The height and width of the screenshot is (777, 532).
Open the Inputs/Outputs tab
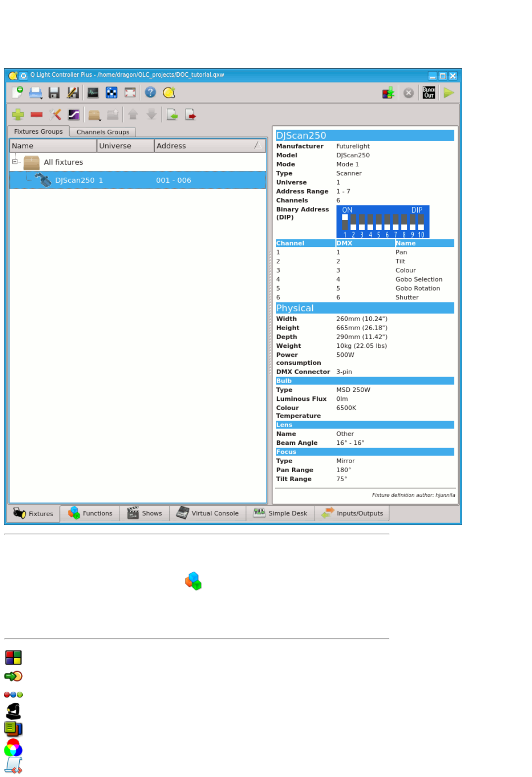point(352,513)
